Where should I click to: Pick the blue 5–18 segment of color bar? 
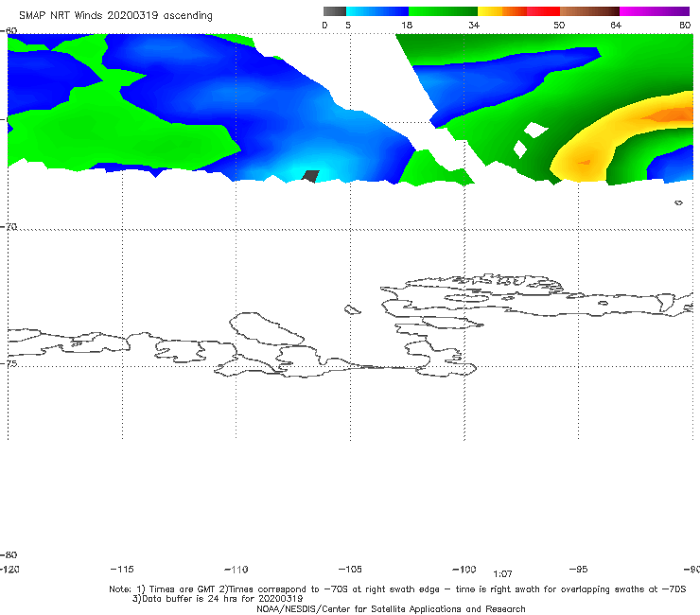(x=377, y=11)
